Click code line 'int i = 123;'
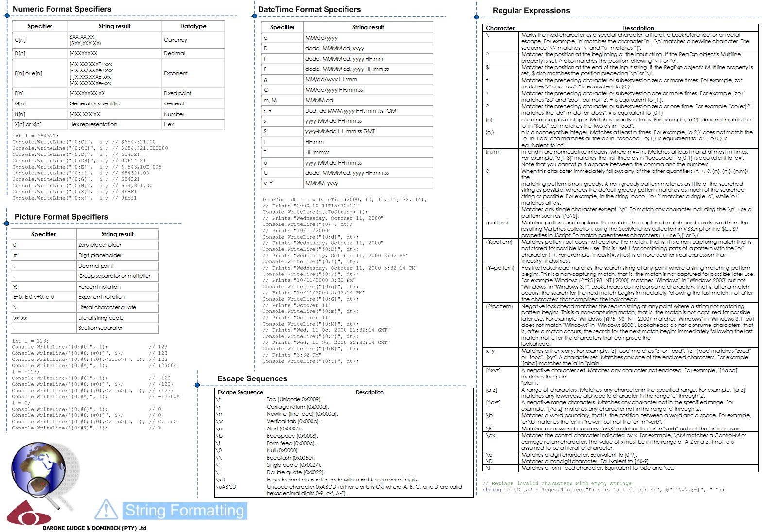Image resolution: width=762 pixels, height=532 pixels. [x=30, y=341]
